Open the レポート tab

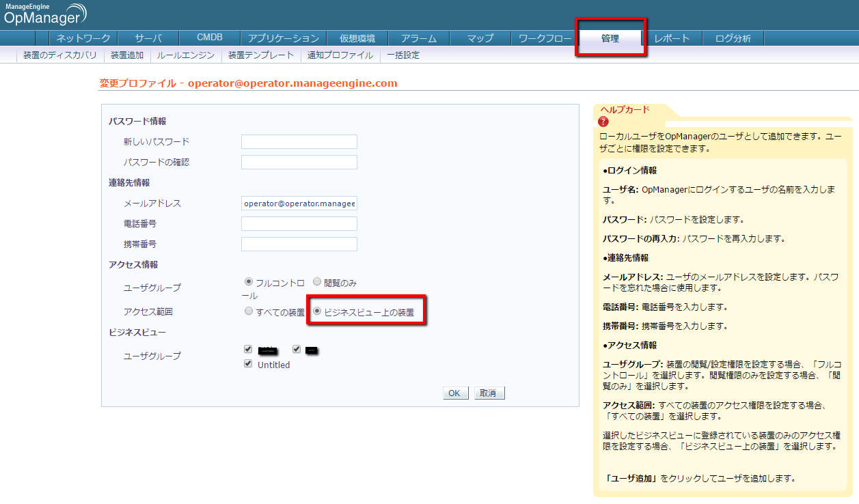tap(672, 38)
